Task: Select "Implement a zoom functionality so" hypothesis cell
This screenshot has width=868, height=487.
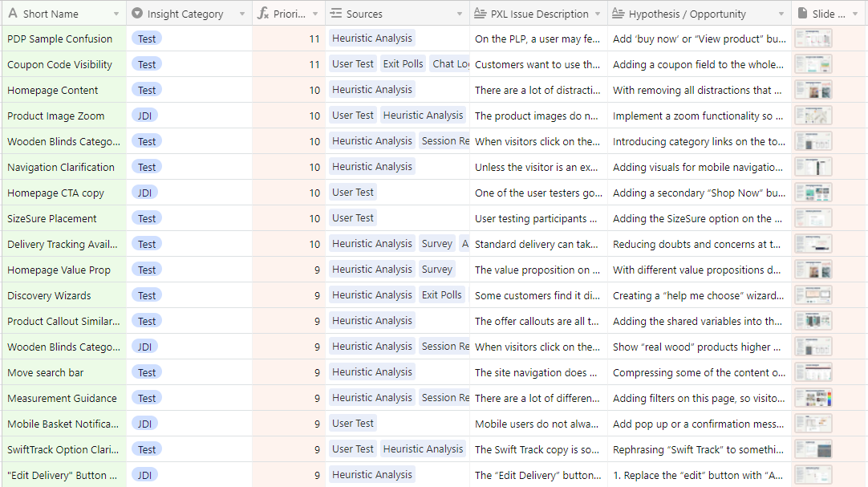Action: point(700,116)
